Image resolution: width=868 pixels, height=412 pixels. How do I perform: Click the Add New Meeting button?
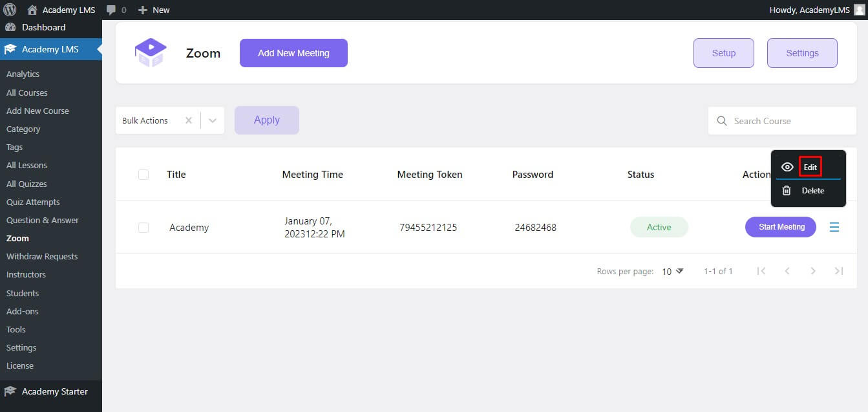[293, 52]
